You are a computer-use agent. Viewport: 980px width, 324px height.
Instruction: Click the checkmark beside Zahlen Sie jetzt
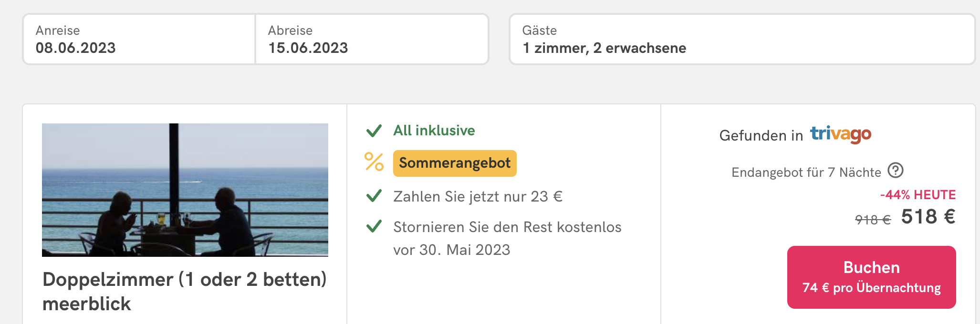point(374,196)
